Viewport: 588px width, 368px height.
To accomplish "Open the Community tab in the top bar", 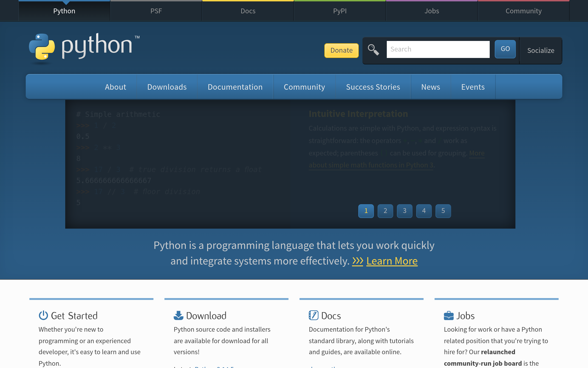I will tap(523, 11).
